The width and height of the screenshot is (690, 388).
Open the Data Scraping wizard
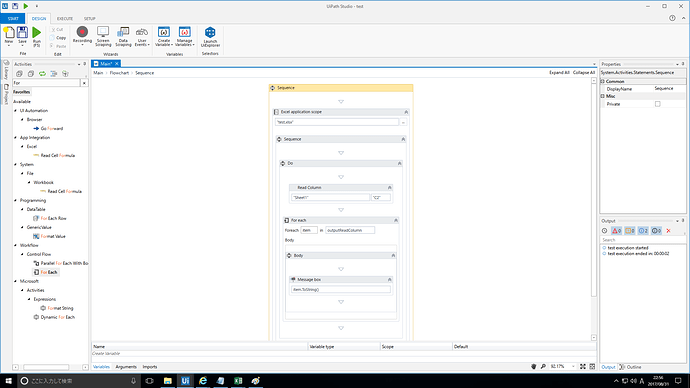123,36
